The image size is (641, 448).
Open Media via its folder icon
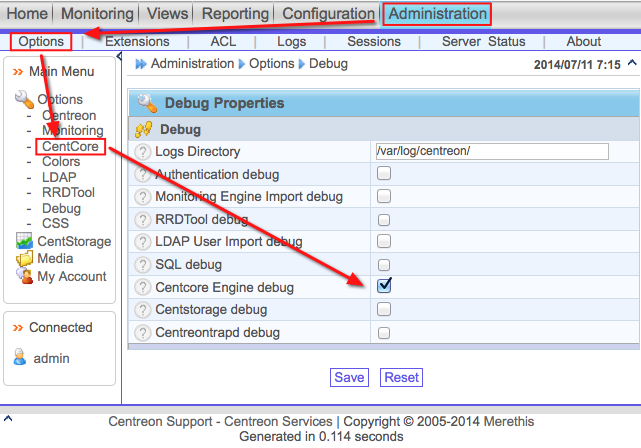[24, 258]
